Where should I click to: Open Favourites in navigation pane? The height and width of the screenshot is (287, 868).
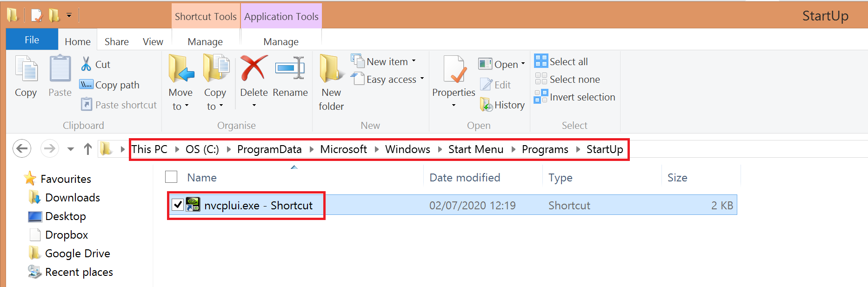click(x=57, y=179)
